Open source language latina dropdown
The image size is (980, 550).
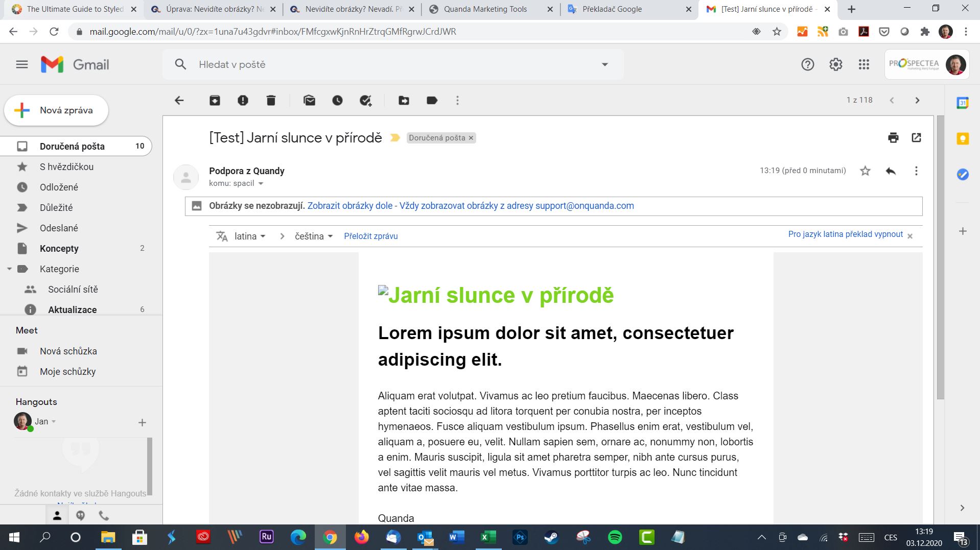tap(250, 236)
